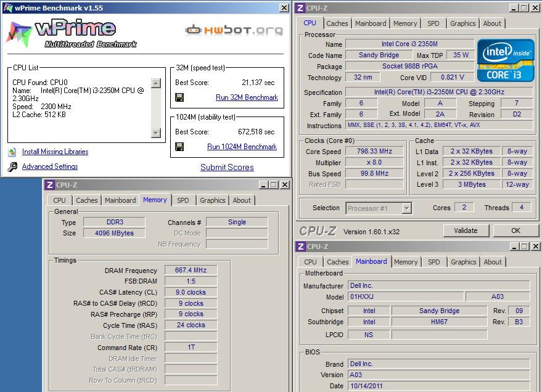Click the Z icon of the CPU-Z CPU window
542x392 pixels.
(x=300, y=8)
